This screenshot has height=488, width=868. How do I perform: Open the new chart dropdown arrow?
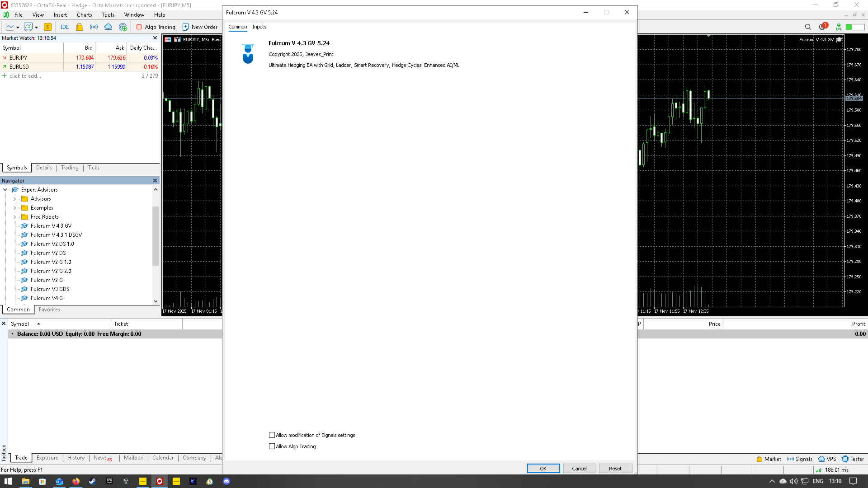coord(18,28)
